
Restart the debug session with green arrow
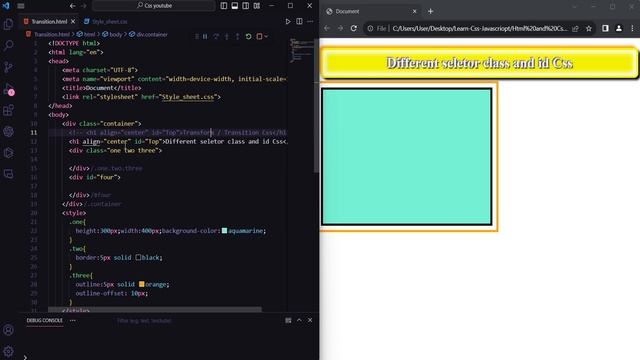(x=248, y=36)
